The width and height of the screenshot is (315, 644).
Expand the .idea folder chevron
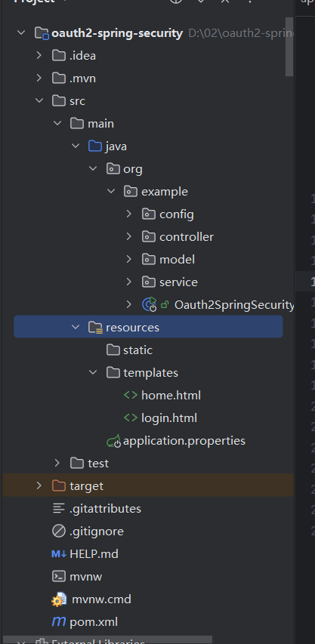pyautogui.click(x=39, y=55)
